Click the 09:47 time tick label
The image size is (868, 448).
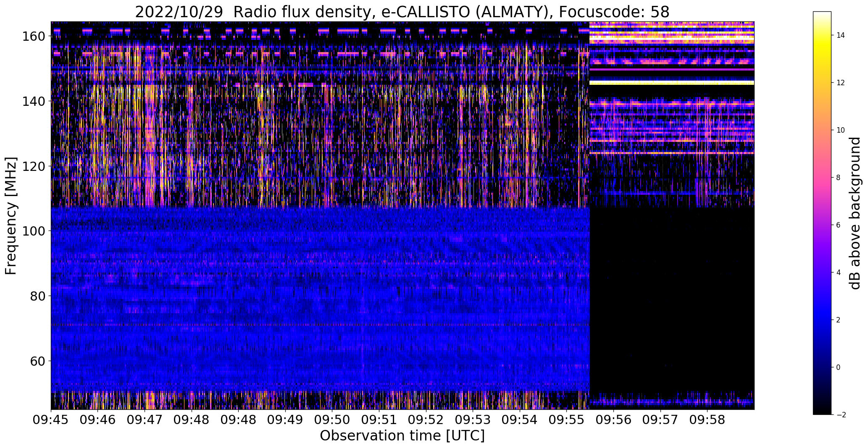(145, 419)
